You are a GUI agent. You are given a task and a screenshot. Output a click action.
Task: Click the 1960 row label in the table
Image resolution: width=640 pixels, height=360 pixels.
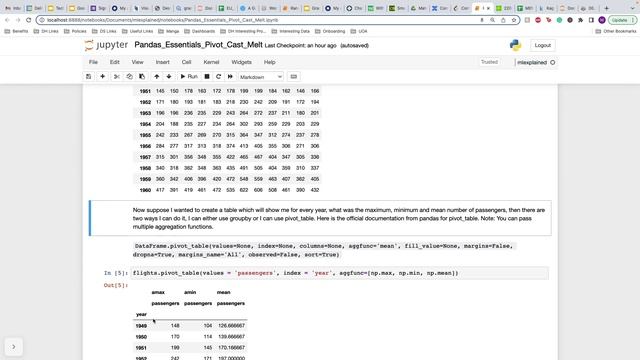pos(145,190)
